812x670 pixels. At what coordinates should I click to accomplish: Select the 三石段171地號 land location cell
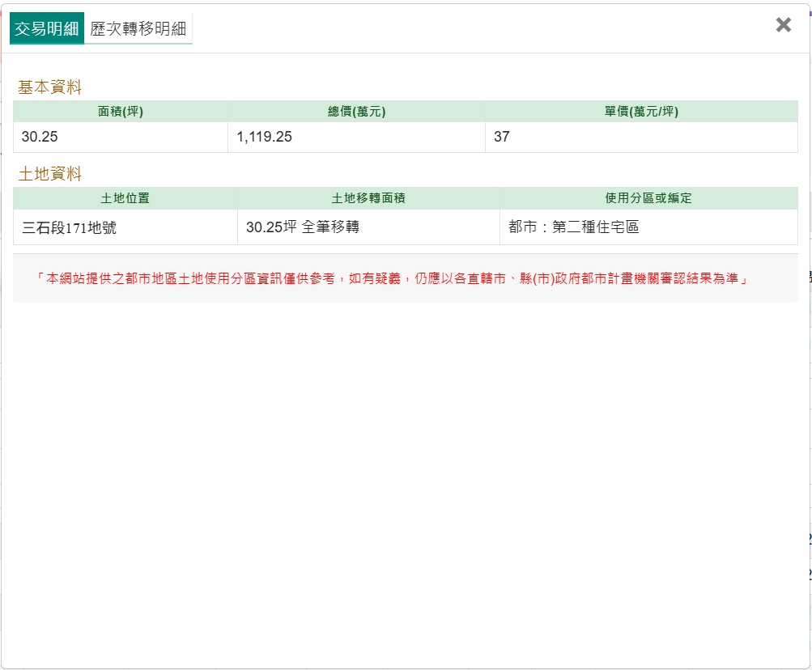[x=70, y=228]
